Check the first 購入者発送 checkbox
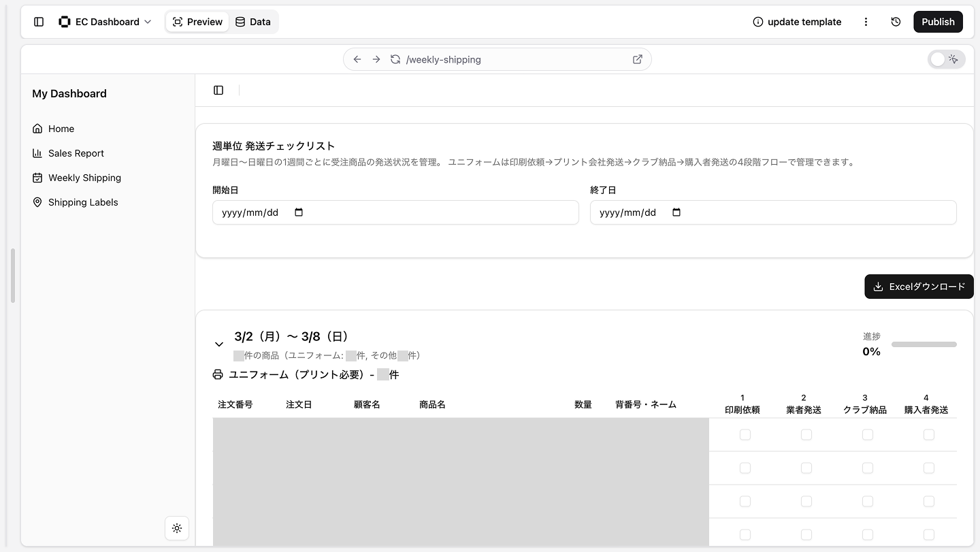This screenshot has width=980, height=552. point(929,434)
